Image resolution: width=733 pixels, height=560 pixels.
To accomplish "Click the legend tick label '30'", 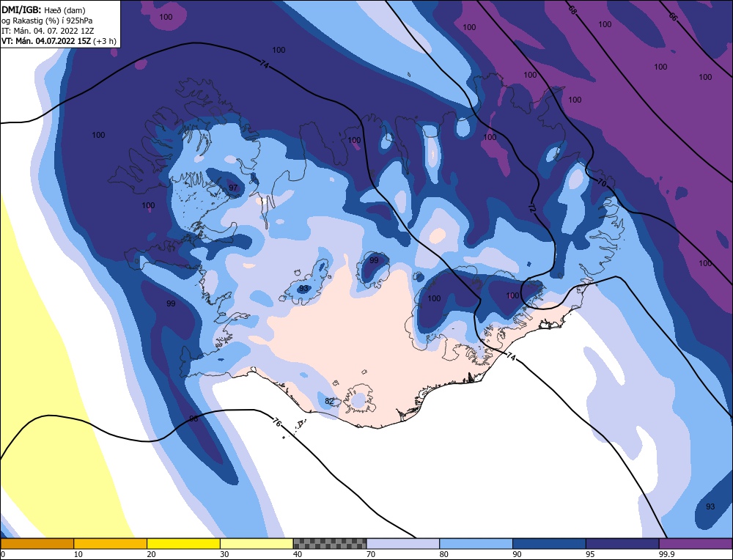I will pos(224,554).
